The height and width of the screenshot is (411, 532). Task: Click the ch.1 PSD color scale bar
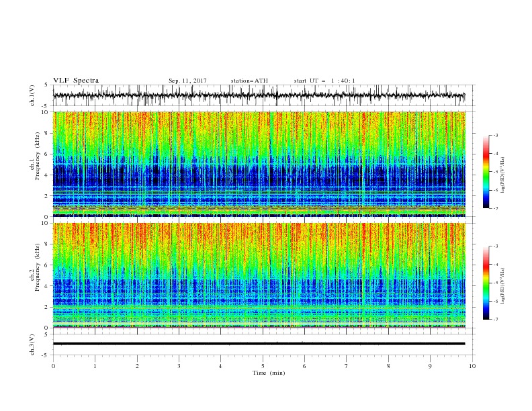(486, 172)
